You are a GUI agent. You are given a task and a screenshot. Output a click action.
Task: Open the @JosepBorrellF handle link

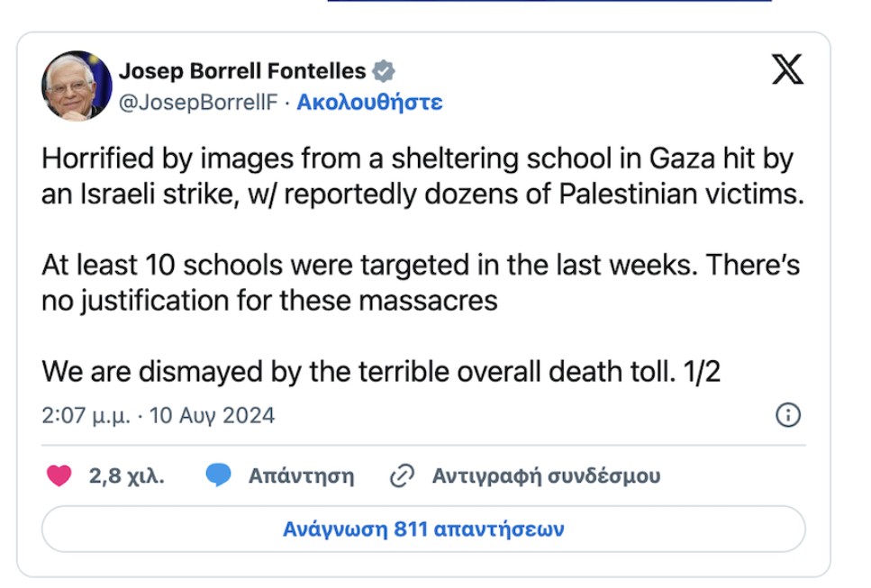click(x=198, y=102)
